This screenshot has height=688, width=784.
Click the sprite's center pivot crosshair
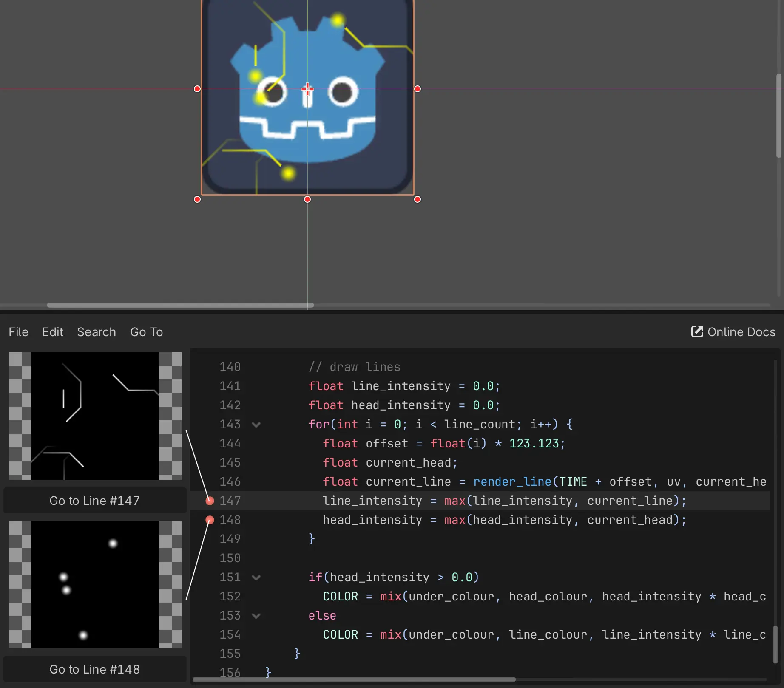coord(307,88)
